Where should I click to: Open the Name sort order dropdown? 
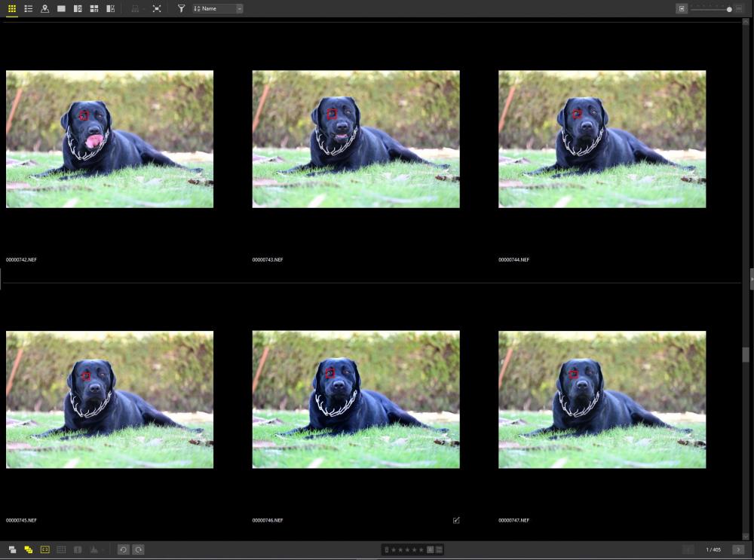click(218, 8)
